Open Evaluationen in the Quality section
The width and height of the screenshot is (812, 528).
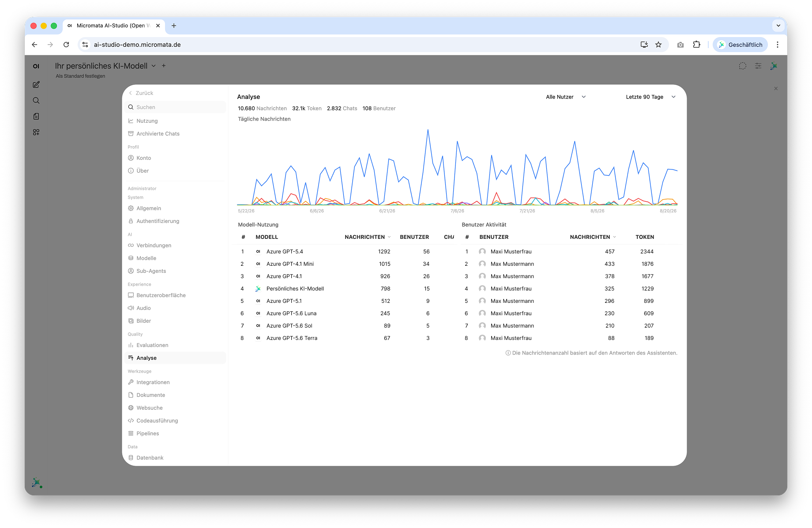[175, 345]
